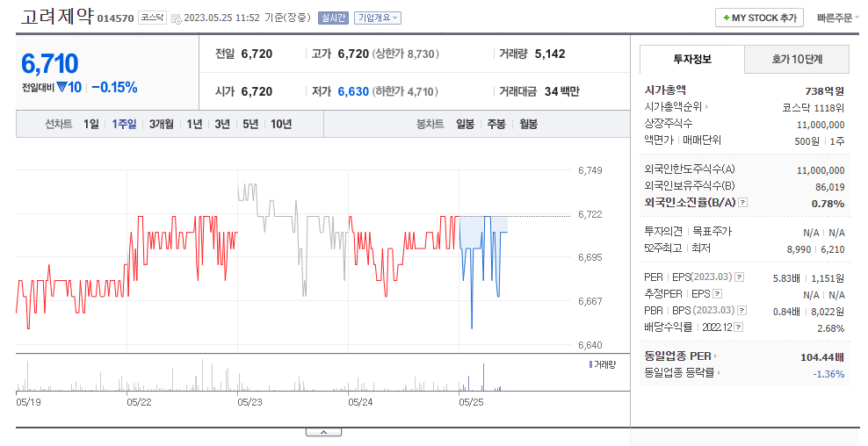This screenshot has width=868, height=446.
Task: Click the 05/19 date axis label
Action: click(x=28, y=402)
